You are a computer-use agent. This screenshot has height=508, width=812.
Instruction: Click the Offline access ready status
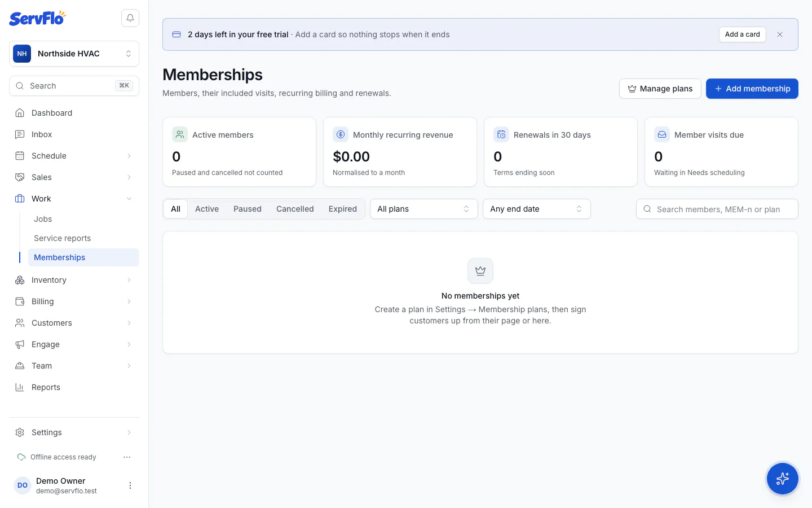63,457
